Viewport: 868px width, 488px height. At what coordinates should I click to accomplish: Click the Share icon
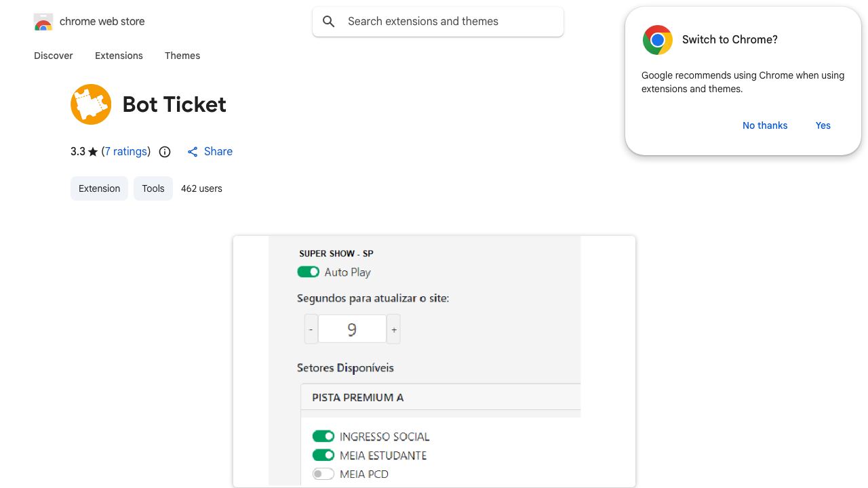pyautogui.click(x=193, y=152)
